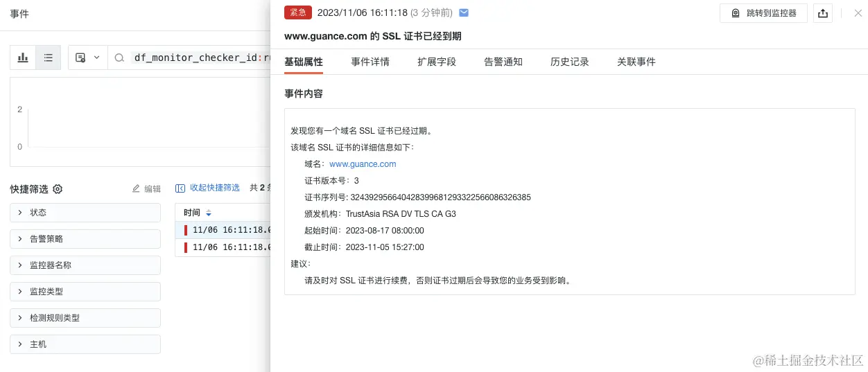The width and height of the screenshot is (868, 372).
Task: Switch to 事件详情 tab
Action: [x=370, y=62]
